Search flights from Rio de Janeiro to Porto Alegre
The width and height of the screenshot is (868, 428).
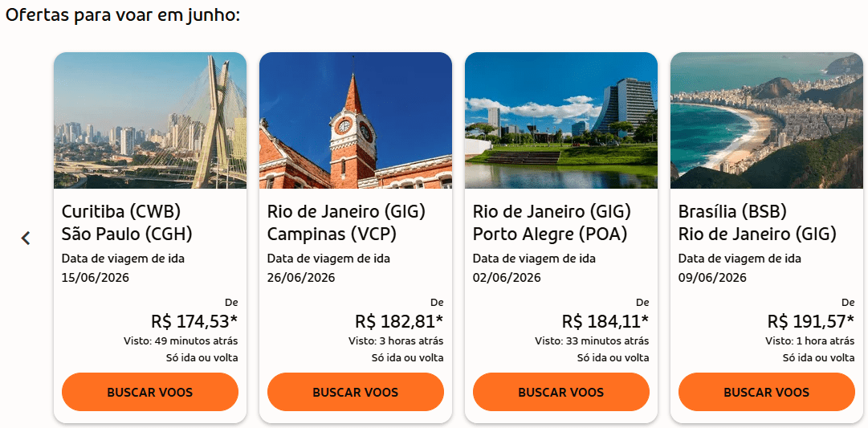(561, 392)
